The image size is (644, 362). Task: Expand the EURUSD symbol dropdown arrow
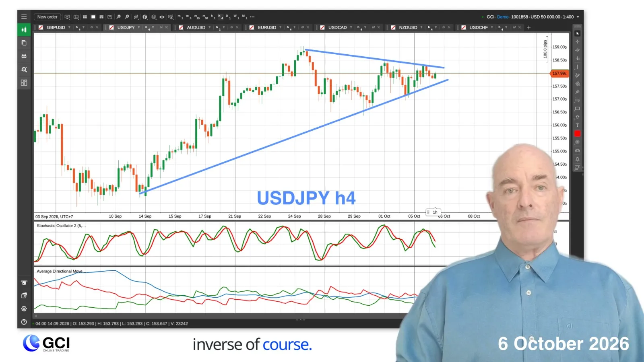281,27
